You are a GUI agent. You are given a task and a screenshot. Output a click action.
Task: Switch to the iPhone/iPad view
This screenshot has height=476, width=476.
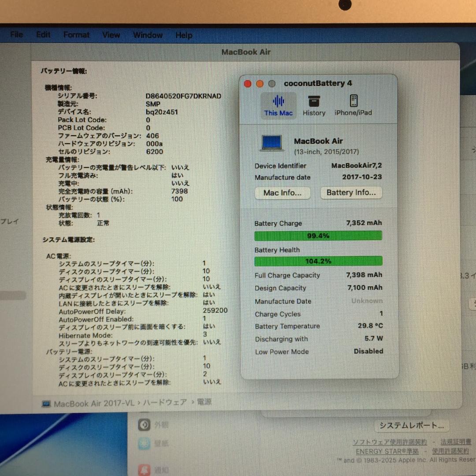(353, 105)
